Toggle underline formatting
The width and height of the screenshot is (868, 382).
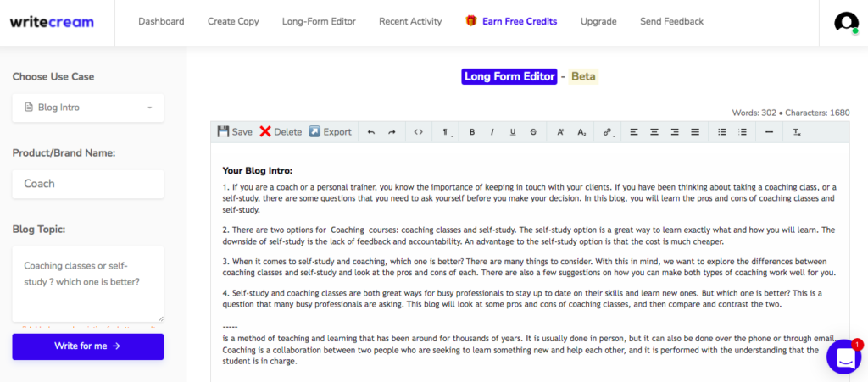click(513, 132)
